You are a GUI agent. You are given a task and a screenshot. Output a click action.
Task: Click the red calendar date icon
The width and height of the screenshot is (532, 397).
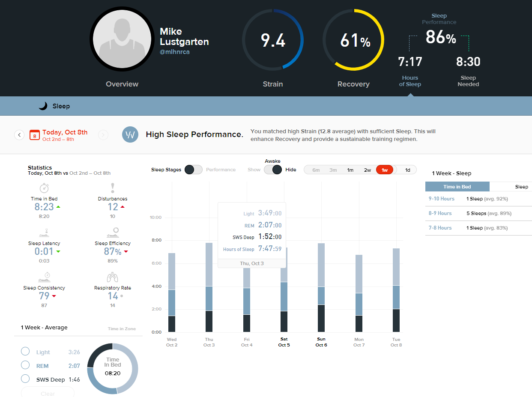point(35,135)
